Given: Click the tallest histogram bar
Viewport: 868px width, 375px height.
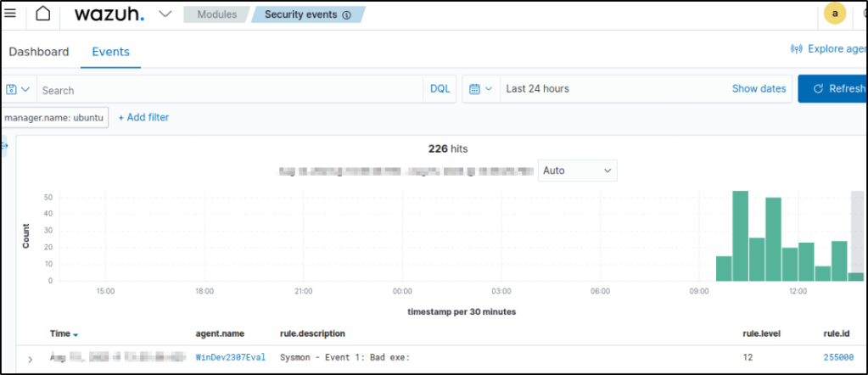Looking at the screenshot, I should (x=740, y=236).
